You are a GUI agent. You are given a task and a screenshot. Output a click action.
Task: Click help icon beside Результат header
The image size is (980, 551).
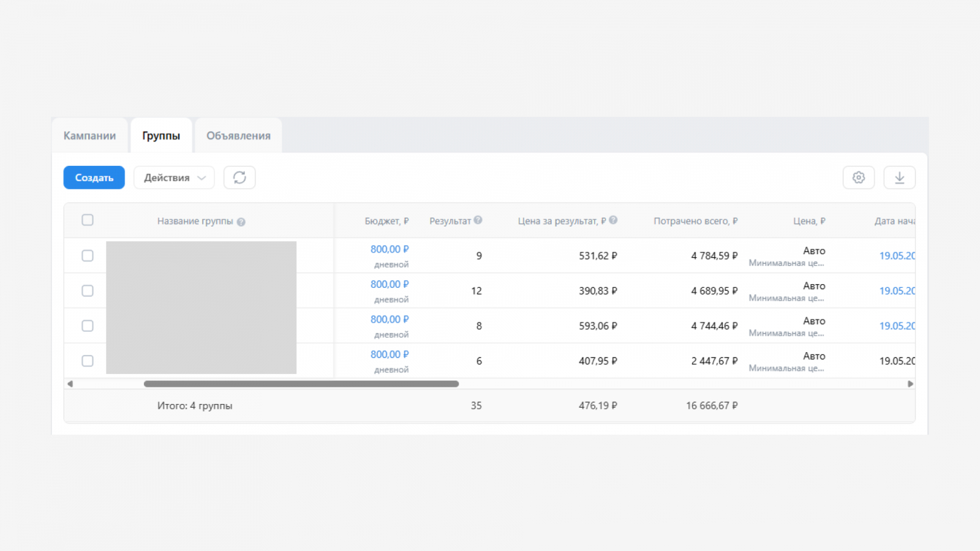478,220
